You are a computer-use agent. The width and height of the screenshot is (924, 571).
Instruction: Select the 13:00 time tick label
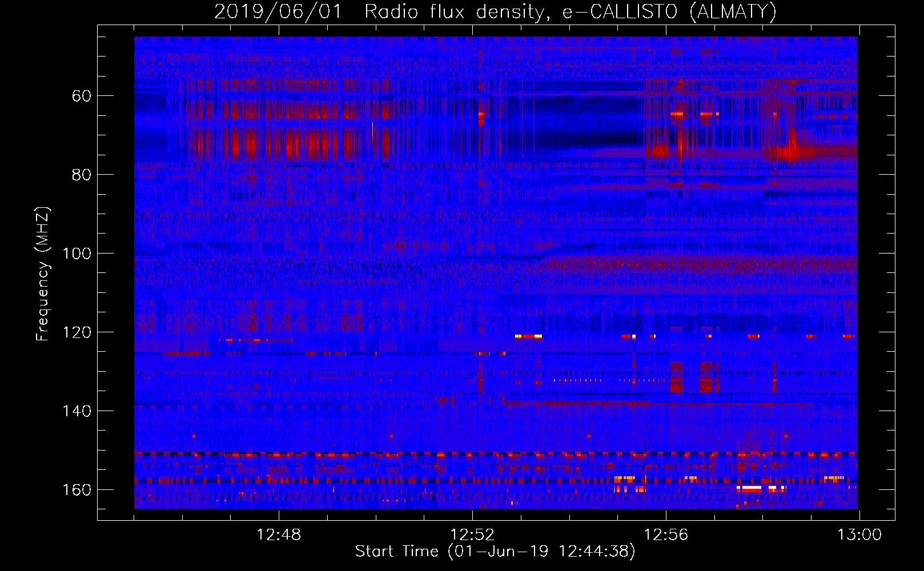(859, 535)
